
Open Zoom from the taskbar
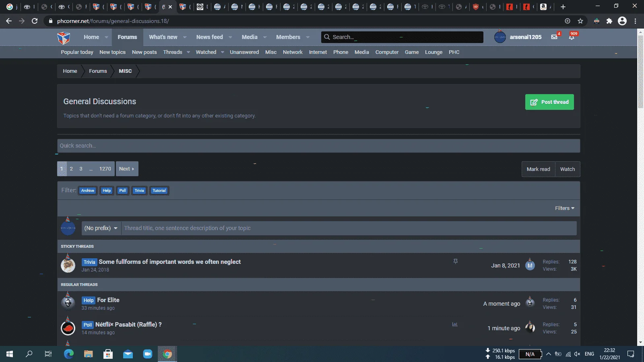point(148,354)
